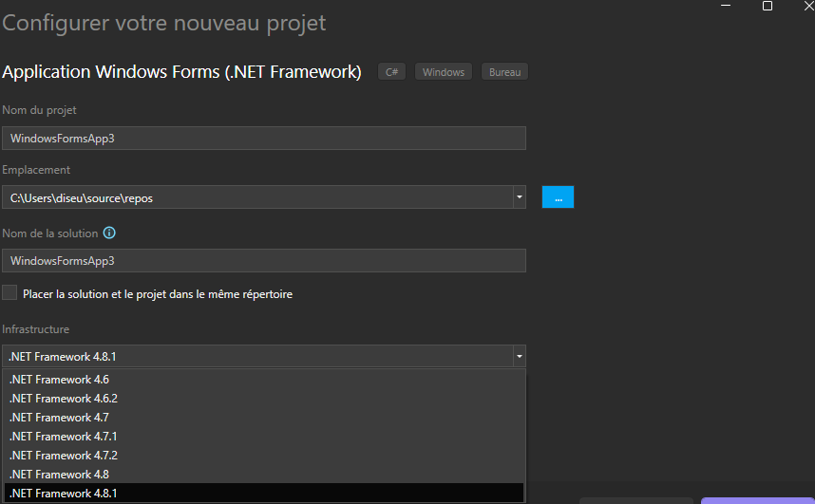Choose .NET Framework 4.7.2 option
815x504 pixels.
[64, 456]
